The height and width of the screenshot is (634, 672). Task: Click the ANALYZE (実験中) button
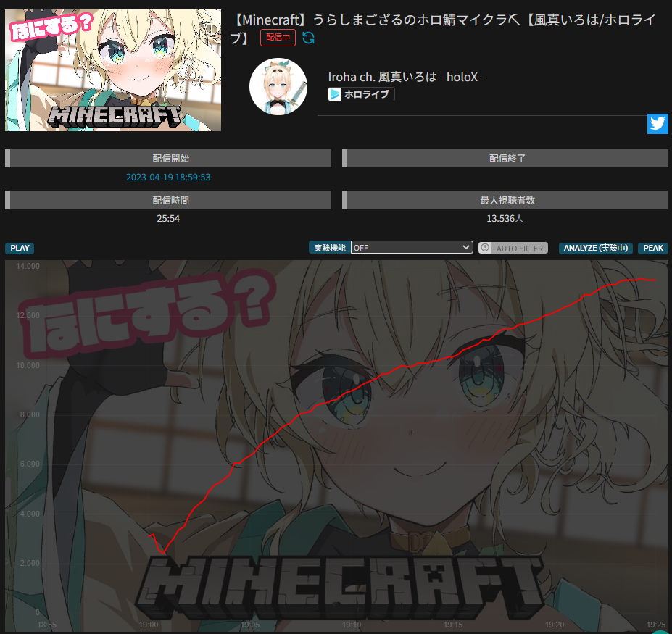click(596, 248)
